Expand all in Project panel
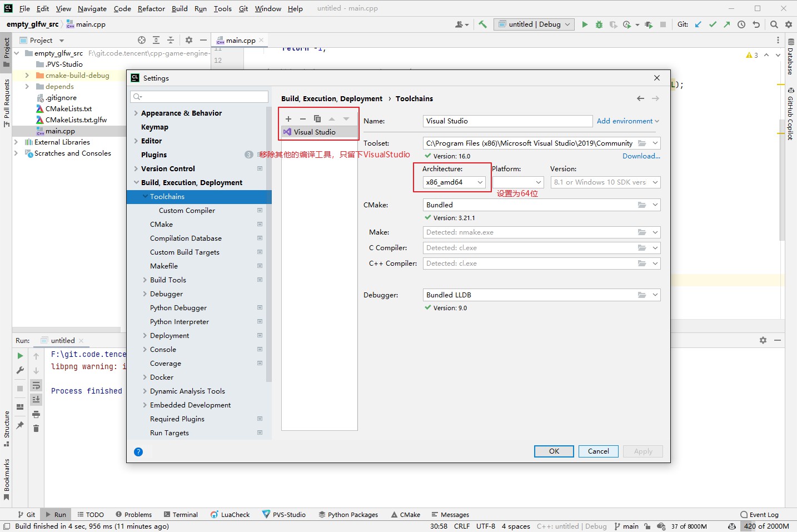This screenshot has width=797, height=532. (156, 40)
